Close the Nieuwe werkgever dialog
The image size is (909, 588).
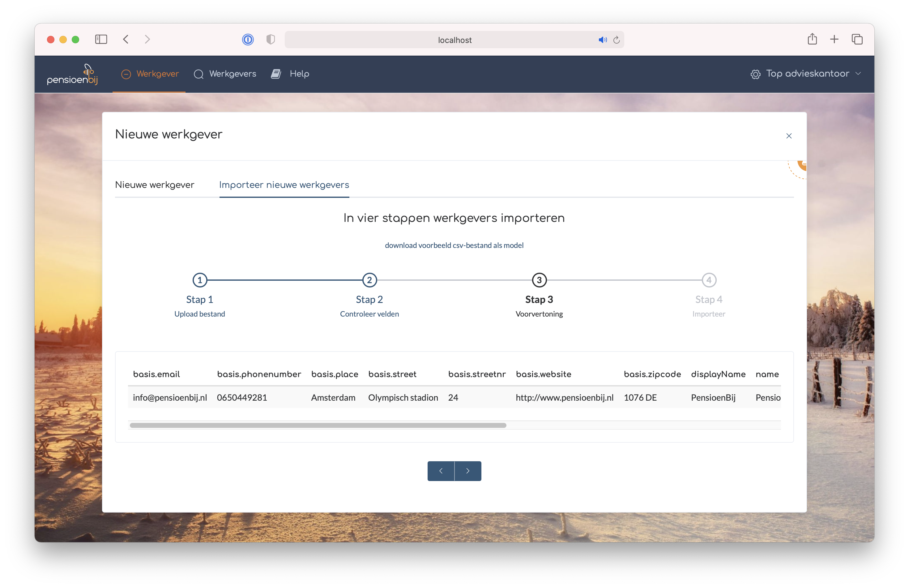[x=789, y=136]
